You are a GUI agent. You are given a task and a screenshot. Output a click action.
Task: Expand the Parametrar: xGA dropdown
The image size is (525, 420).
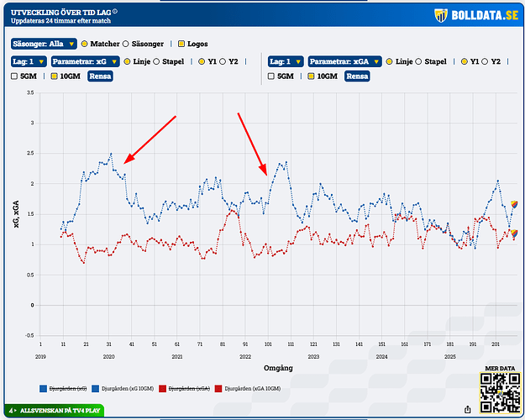click(344, 61)
